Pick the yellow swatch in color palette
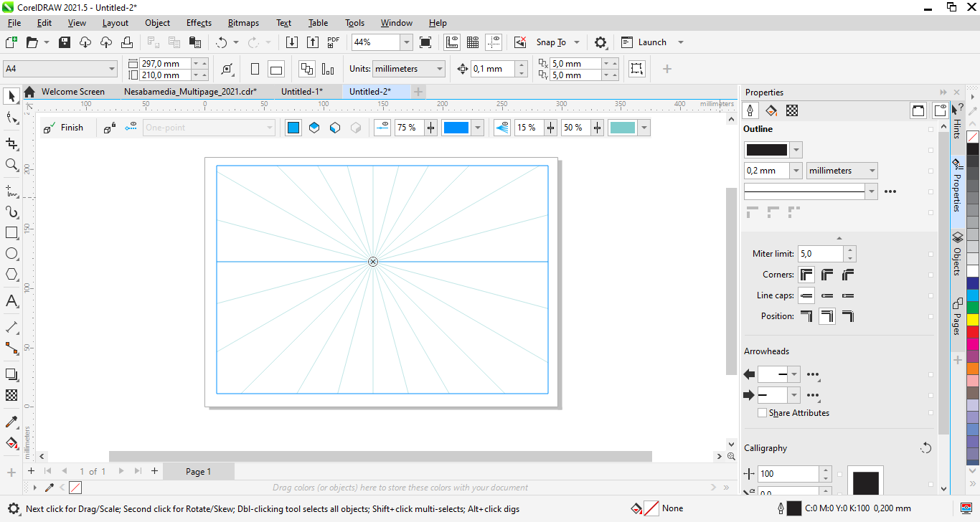The height and width of the screenshot is (522, 980). point(973,319)
